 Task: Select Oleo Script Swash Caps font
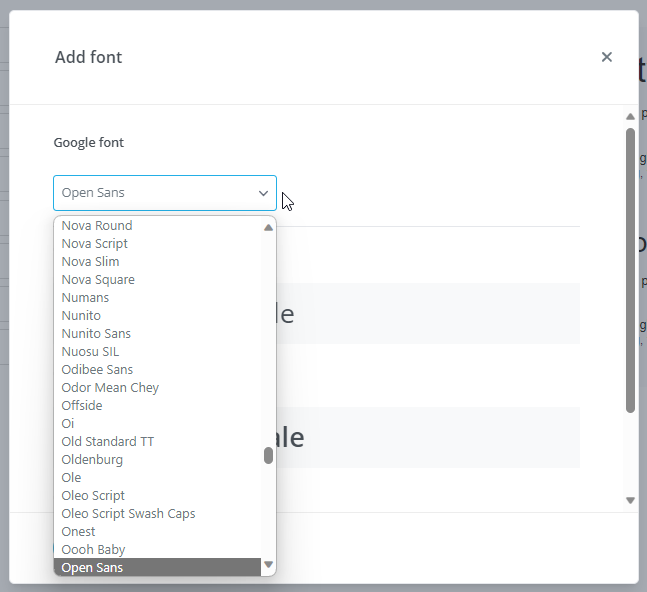pyautogui.click(x=158, y=514)
